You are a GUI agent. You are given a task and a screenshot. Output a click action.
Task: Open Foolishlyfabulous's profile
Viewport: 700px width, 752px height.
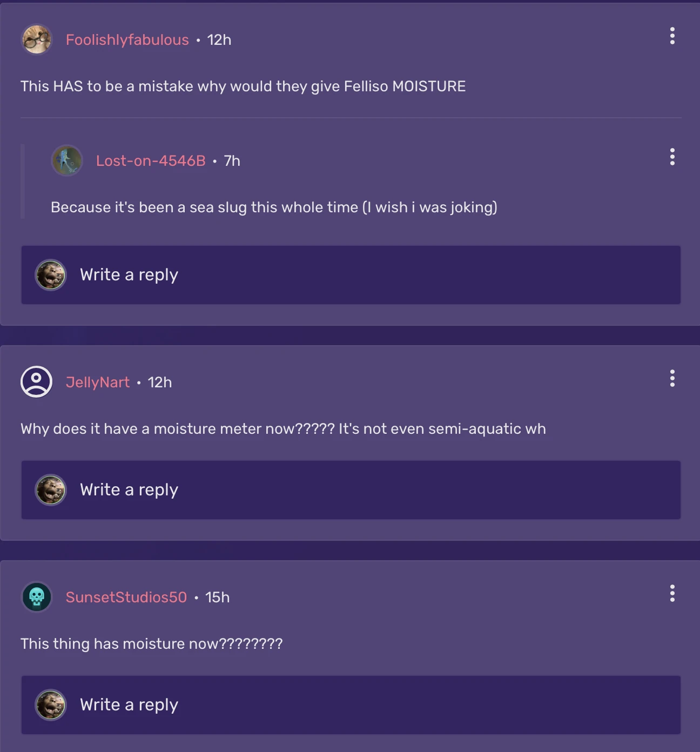(x=127, y=39)
